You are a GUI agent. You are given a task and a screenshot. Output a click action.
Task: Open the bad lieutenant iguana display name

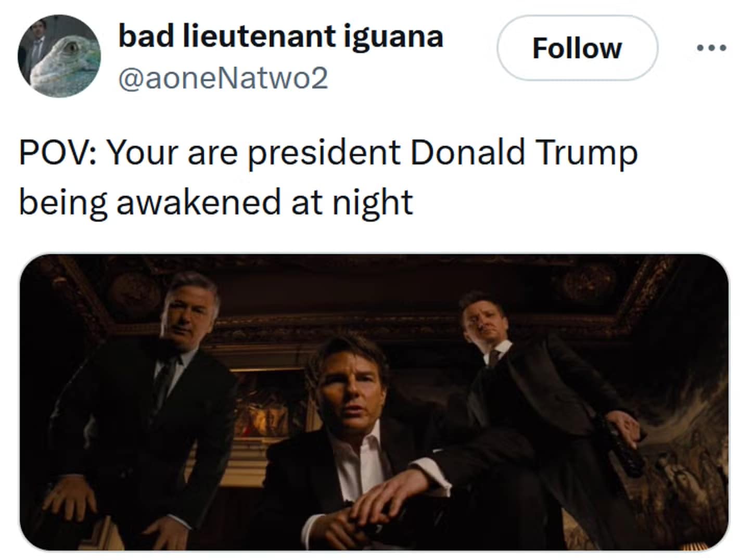click(280, 36)
